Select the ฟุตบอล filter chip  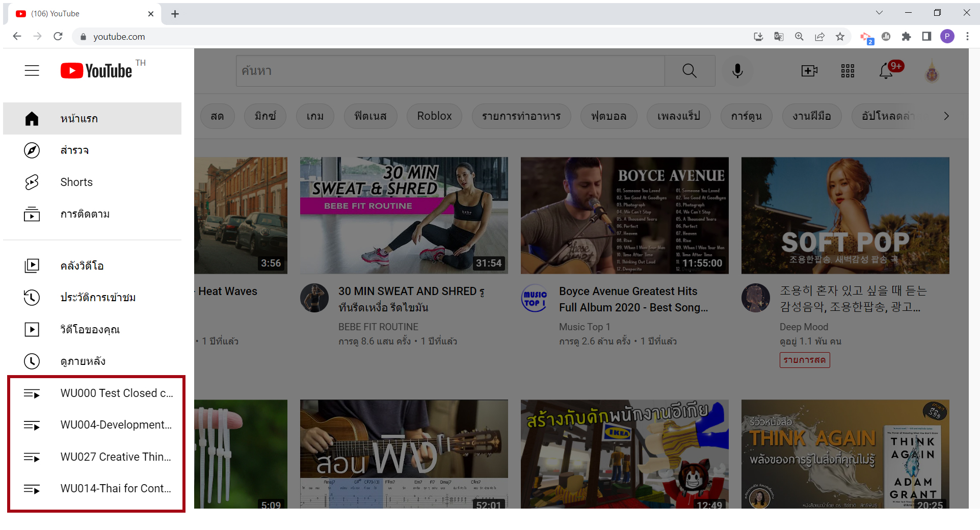[608, 116]
